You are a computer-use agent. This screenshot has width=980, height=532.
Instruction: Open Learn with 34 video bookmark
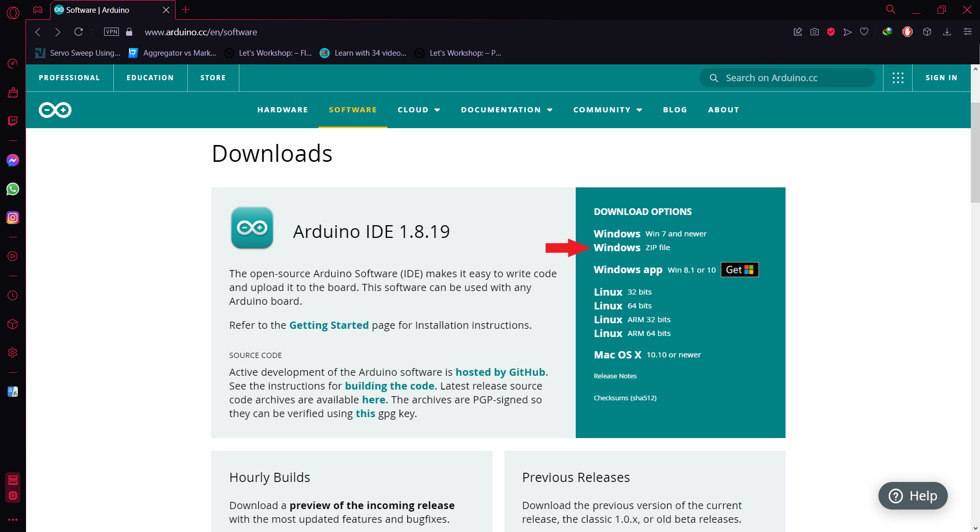(x=363, y=53)
